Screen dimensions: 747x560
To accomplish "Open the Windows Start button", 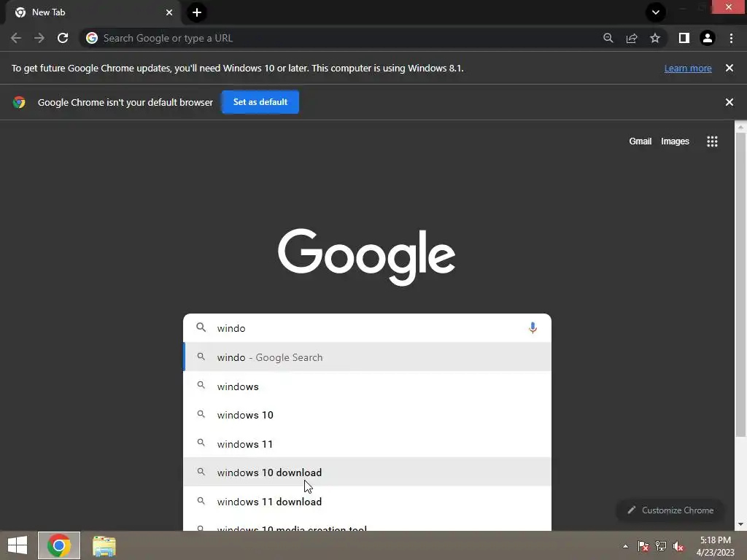I will (18, 545).
